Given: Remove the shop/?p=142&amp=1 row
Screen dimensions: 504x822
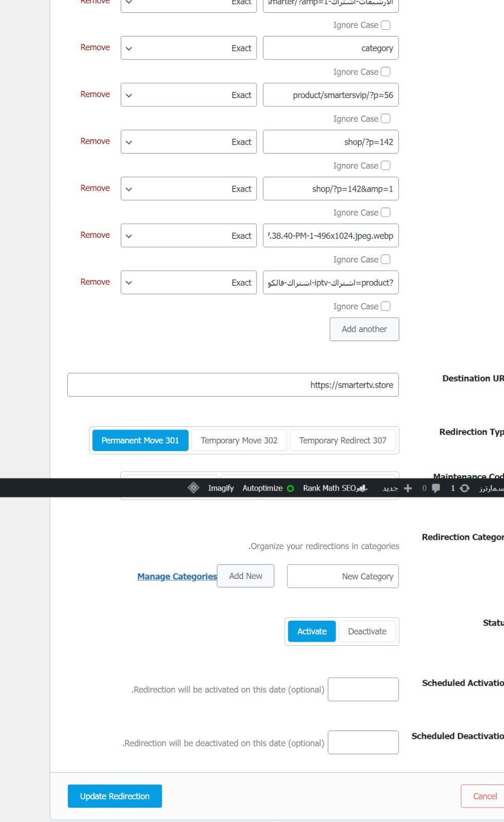Looking at the screenshot, I should (95, 188).
